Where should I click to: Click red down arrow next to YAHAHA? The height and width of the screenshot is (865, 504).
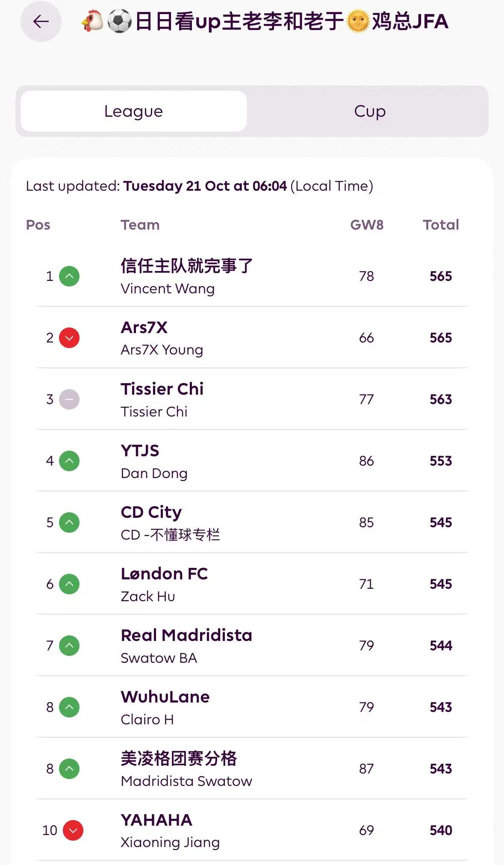[73, 830]
